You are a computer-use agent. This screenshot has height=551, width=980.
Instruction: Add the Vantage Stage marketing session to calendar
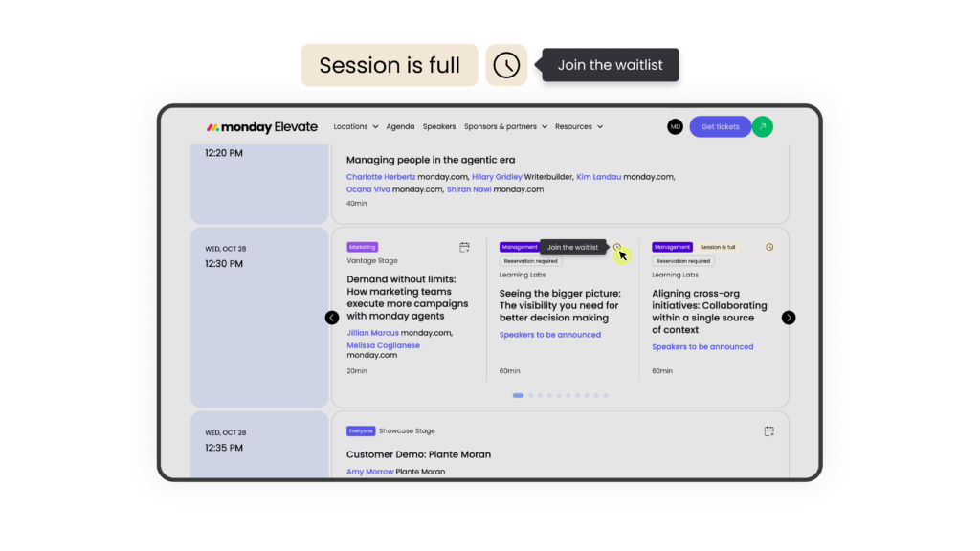pyautogui.click(x=464, y=248)
